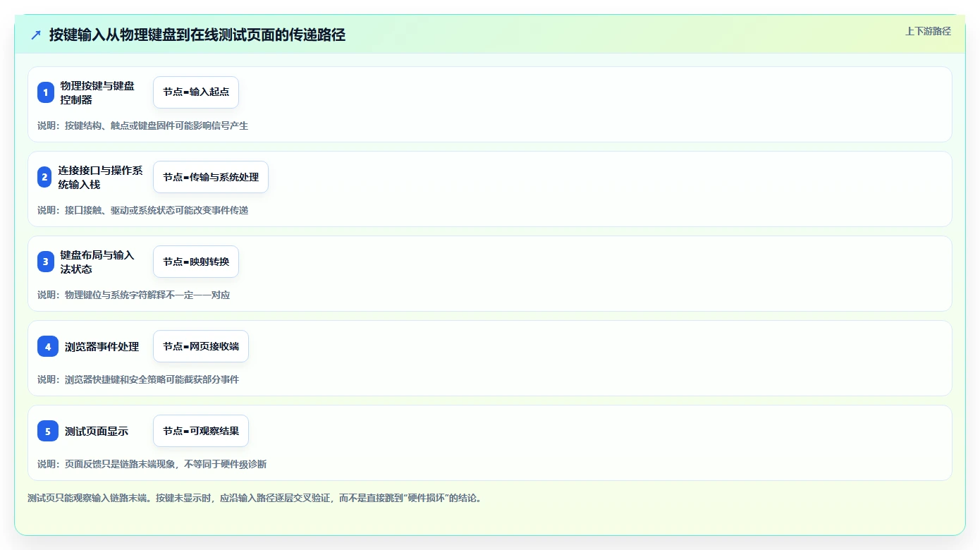Select the 节点=传输与系统处理 tag
The image size is (980, 550).
211,177
